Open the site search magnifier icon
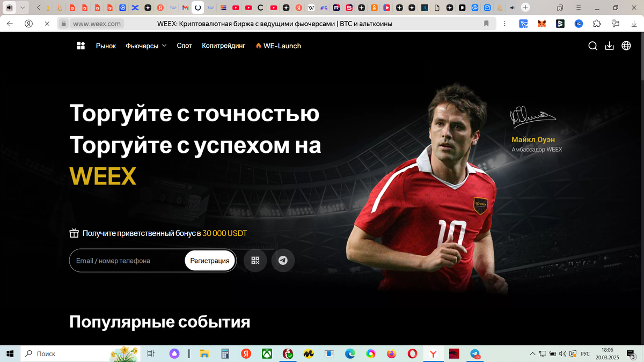 click(x=592, y=46)
